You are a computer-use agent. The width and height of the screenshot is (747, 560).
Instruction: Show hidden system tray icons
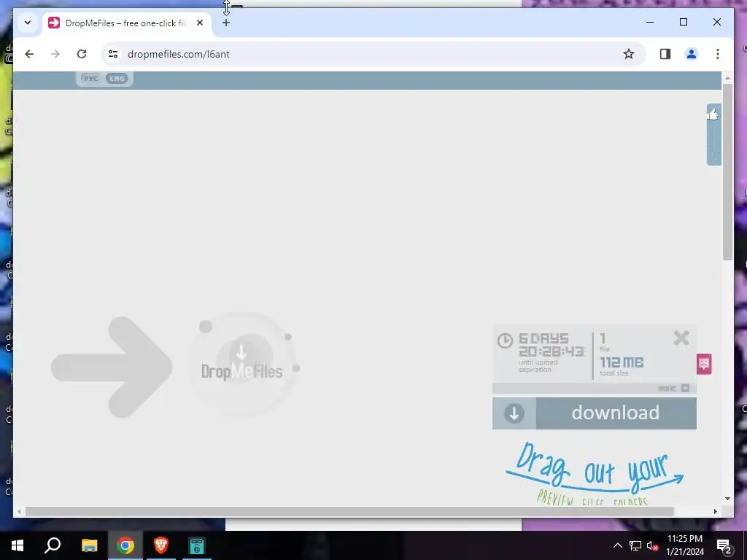click(x=617, y=545)
